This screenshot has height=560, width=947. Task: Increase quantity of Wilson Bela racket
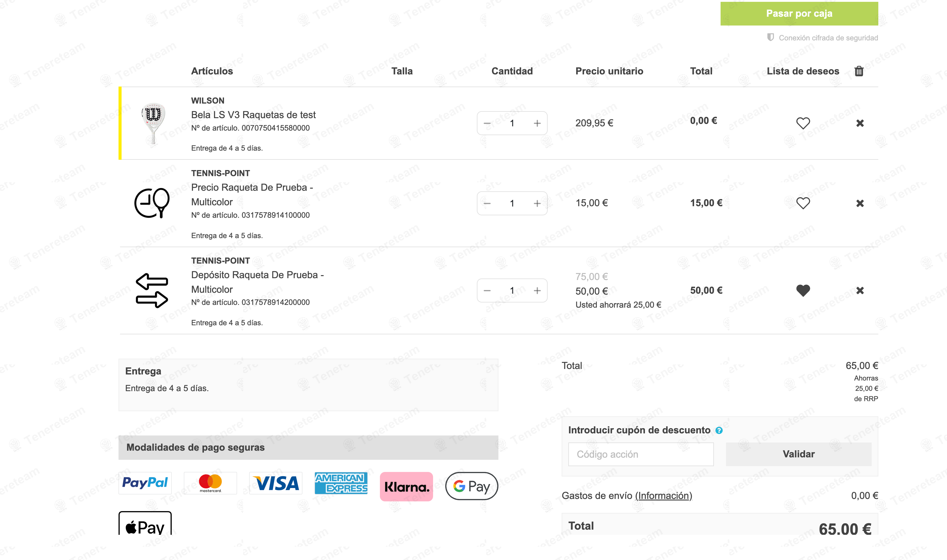click(537, 123)
